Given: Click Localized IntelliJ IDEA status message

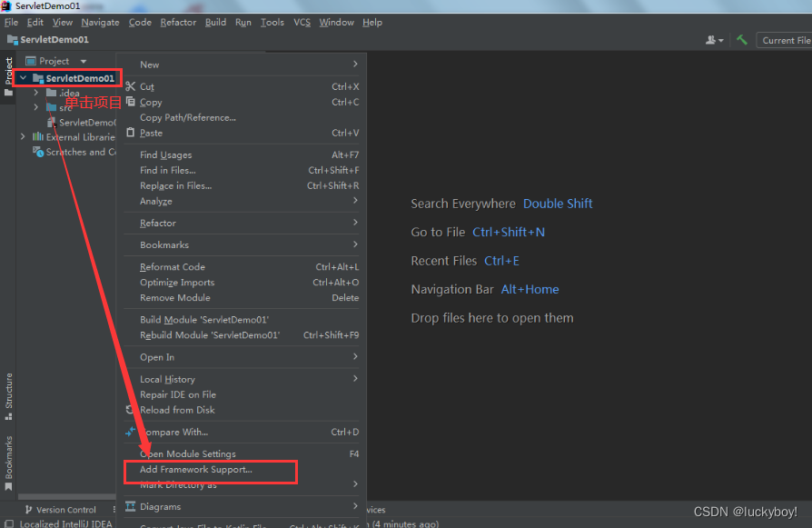Looking at the screenshot, I should [x=65, y=523].
